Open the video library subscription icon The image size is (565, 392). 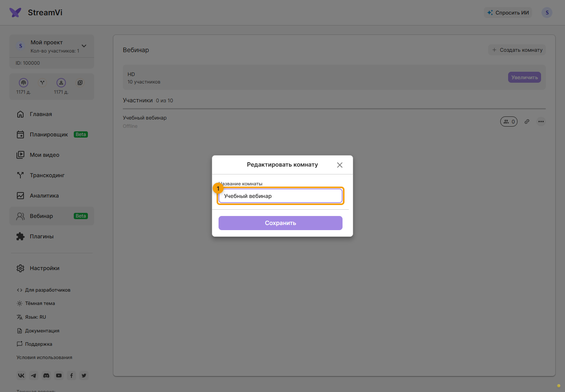[x=80, y=83]
